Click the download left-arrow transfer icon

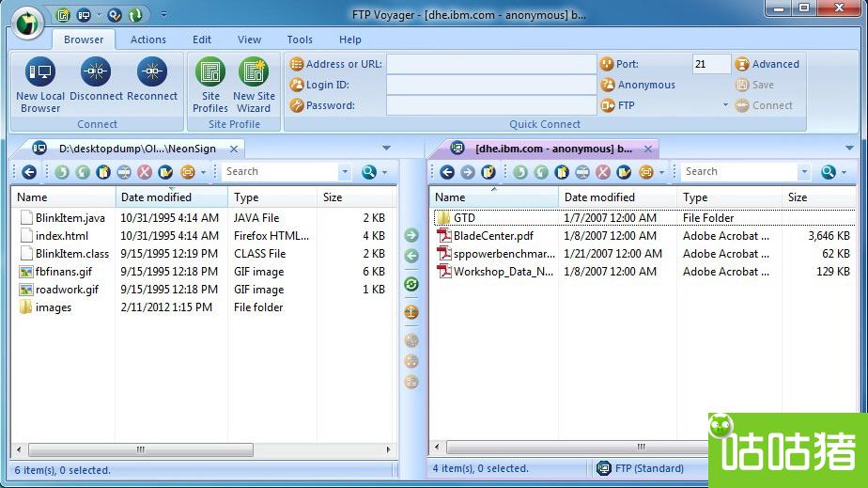click(411, 256)
